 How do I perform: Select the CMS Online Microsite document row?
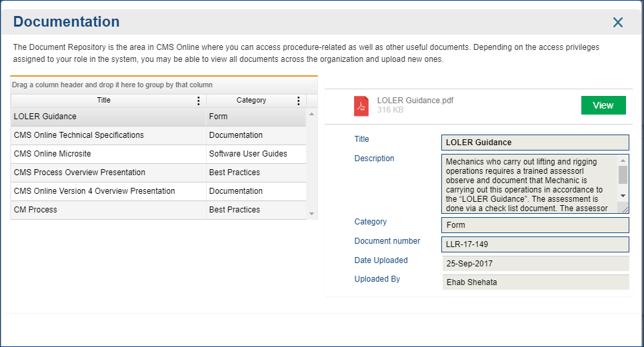(x=159, y=154)
